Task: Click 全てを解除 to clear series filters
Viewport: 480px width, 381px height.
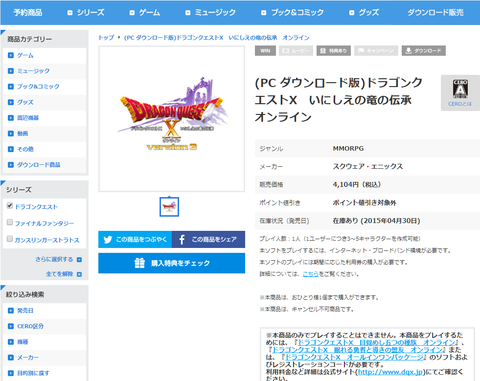Action: tap(59, 274)
